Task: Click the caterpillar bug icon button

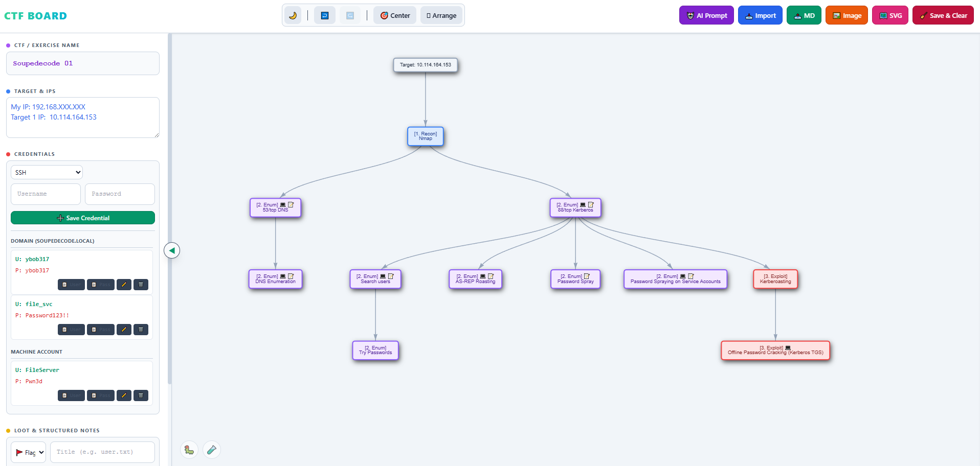Action: [189, 450]
